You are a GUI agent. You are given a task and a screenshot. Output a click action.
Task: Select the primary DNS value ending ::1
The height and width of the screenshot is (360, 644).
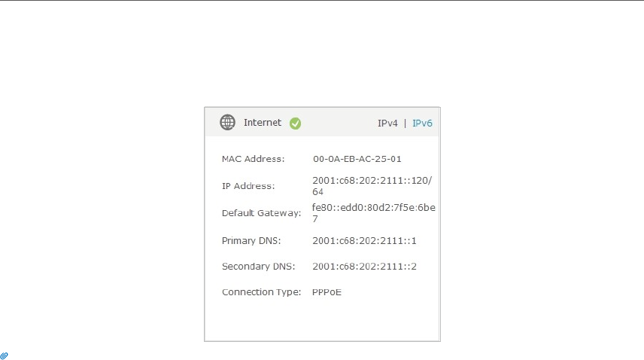coord(364,241)
